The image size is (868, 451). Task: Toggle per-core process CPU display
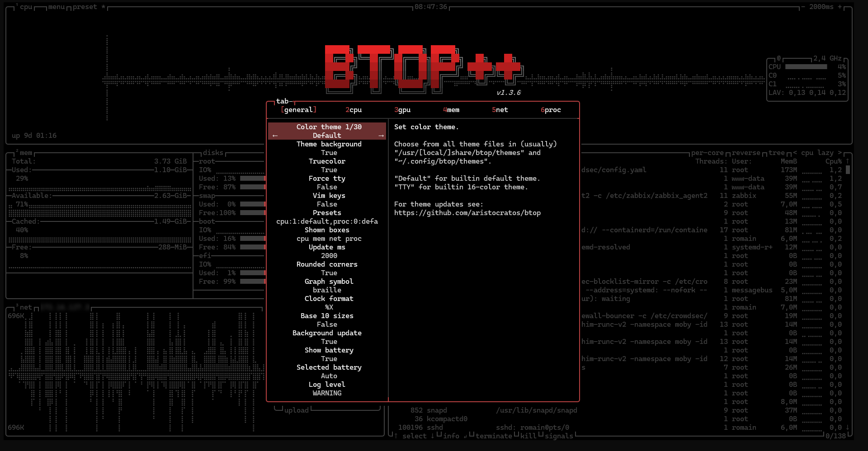708,153
